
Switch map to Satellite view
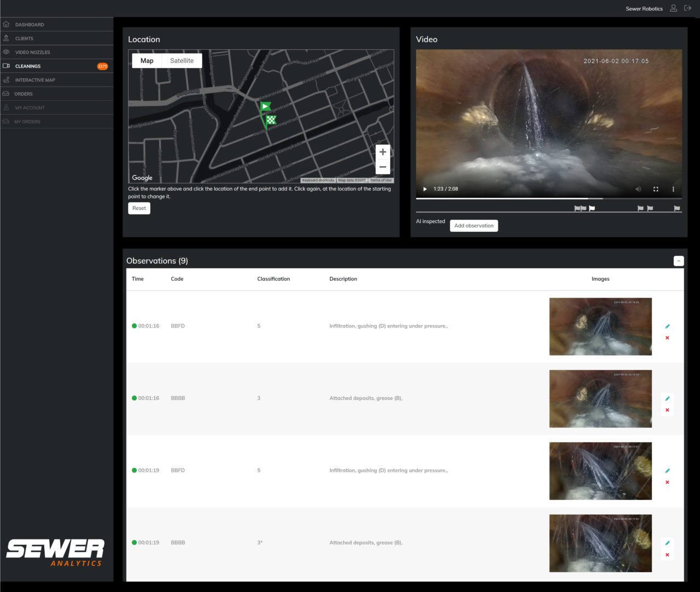tap(182, 61)
